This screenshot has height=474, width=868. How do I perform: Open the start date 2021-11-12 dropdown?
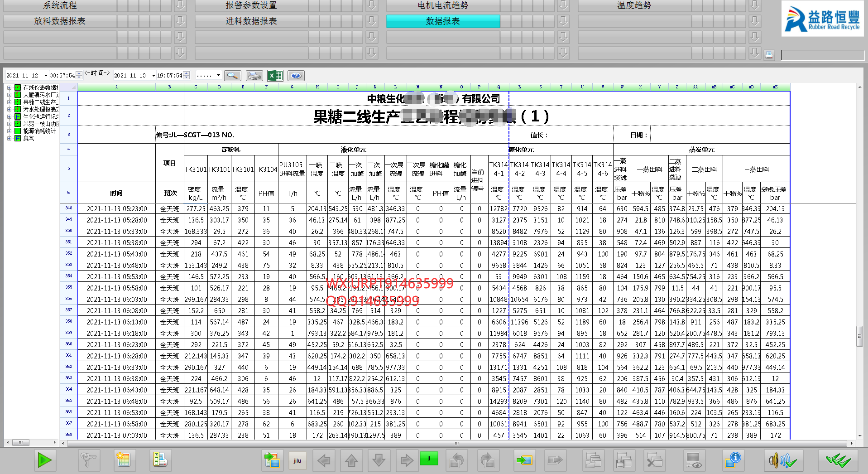click(x=46, y=76)
